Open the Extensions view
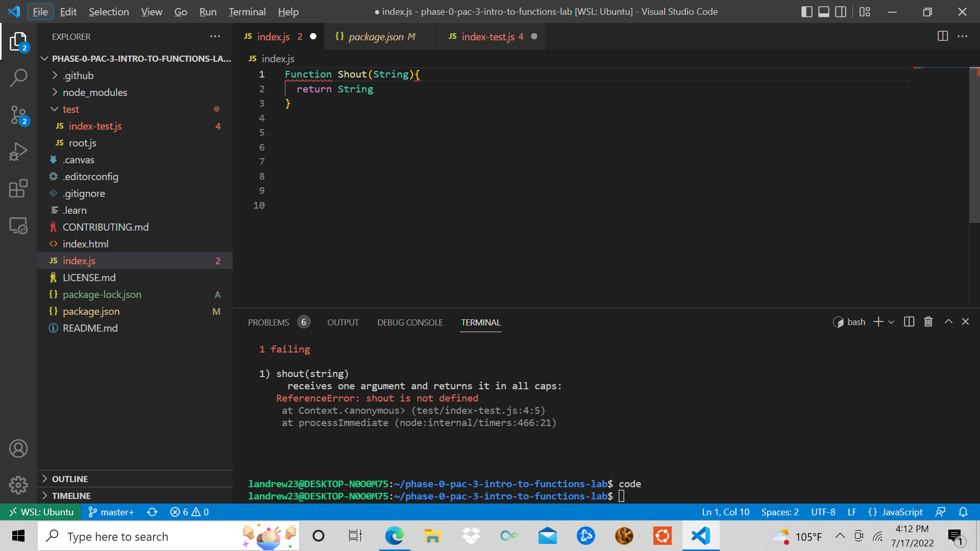This screenshot has height=551, width=980. pos(18,189)
